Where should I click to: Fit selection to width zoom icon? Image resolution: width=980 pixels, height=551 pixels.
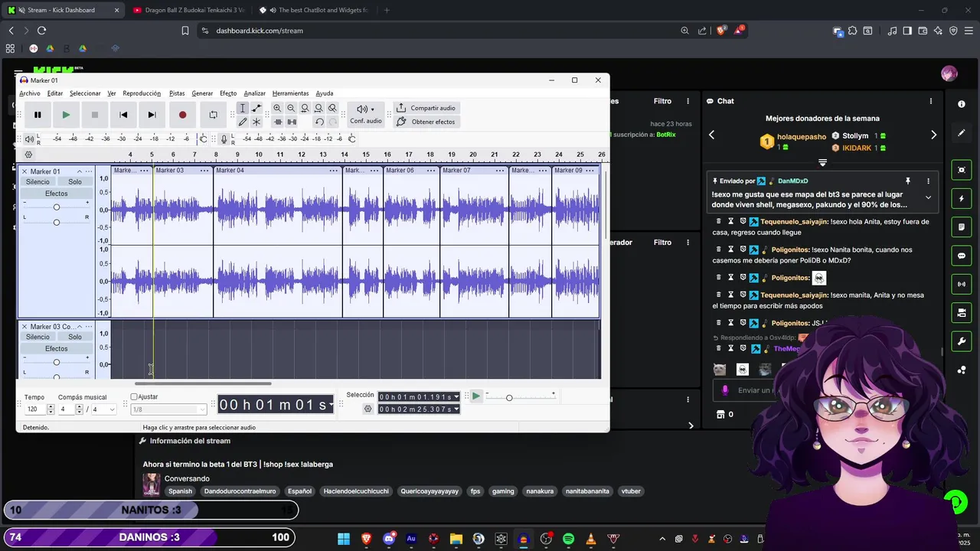pos(305,109)
